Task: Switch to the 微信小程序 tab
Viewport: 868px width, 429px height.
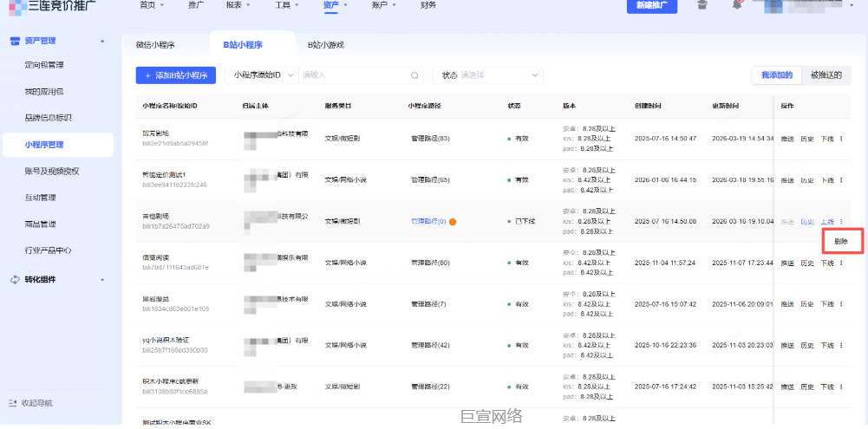Action: [x=155, y=45]
